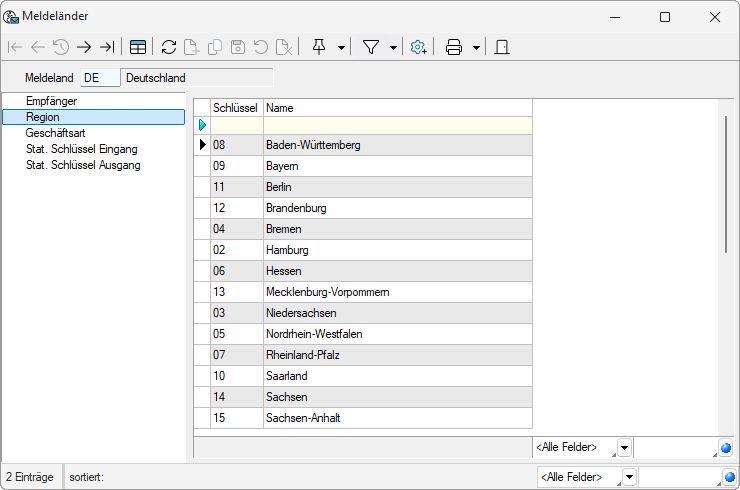The height and width of the screenshot is (490, 740).
Task: Open Stat. Schlüssel Eingang entry
Action: (x=82, y=149)
